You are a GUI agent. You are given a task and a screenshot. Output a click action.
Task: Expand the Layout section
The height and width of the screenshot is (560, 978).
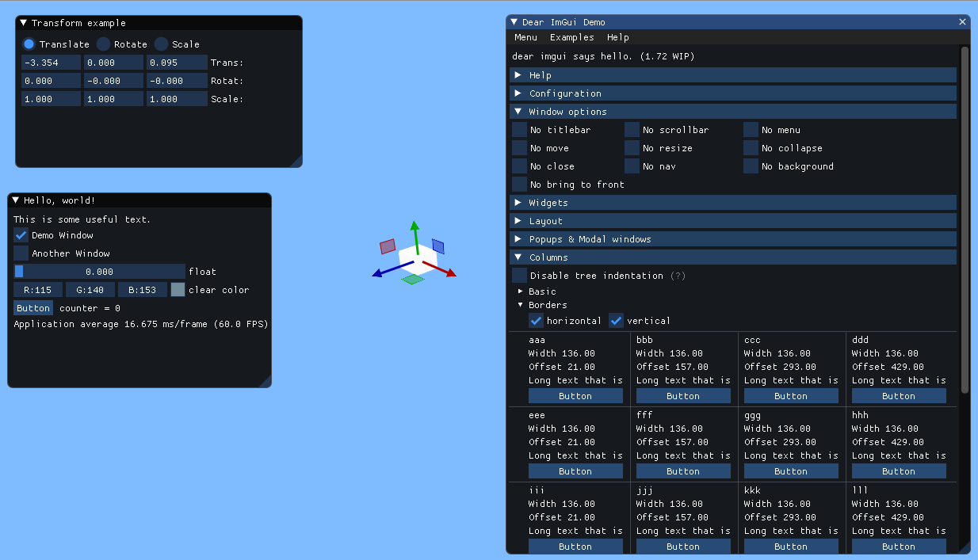pyautogui.click(x=733, y=221)
